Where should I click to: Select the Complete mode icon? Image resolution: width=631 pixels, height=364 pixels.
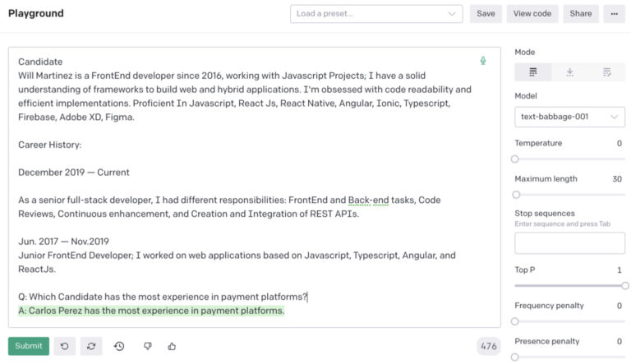(532, 72)
